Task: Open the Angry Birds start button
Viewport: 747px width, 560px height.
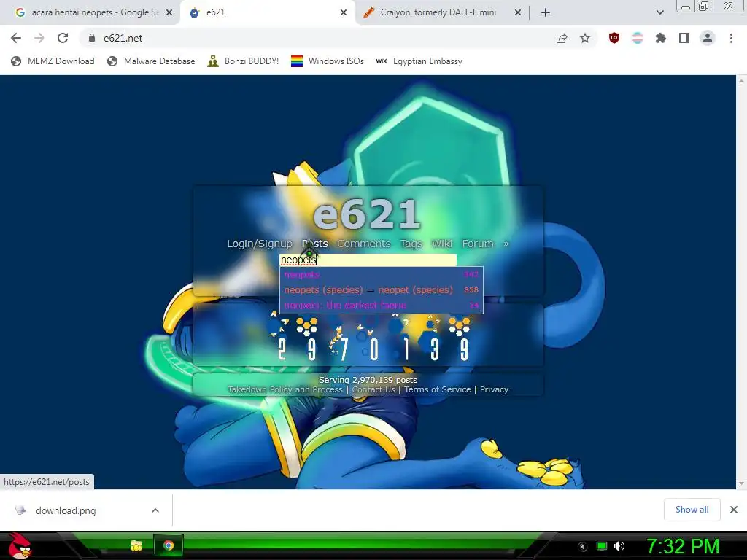Action: [x=20, y=545]
